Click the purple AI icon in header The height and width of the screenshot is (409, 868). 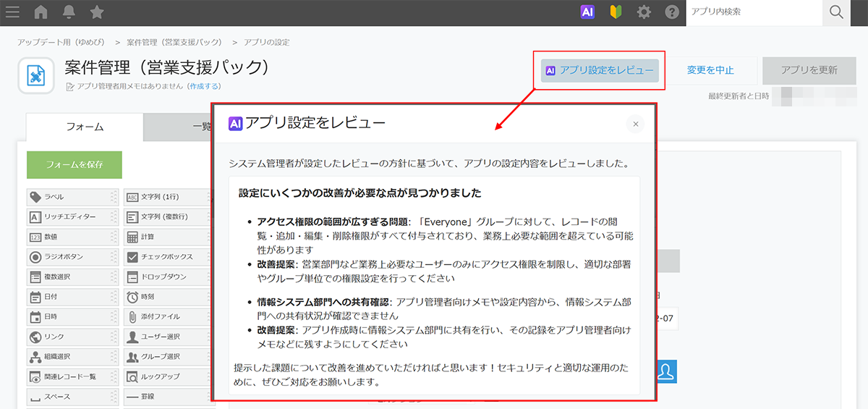(587, 12)
